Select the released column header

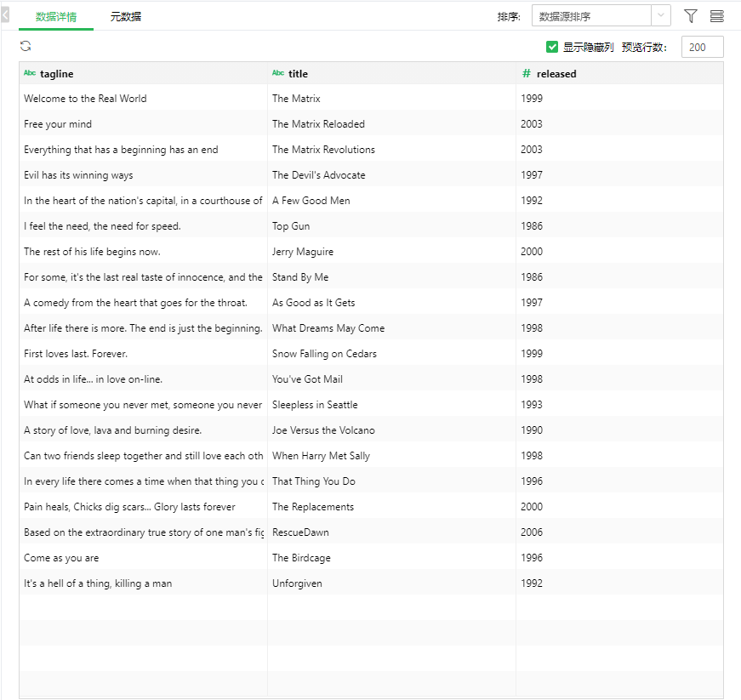click(619, 73)
